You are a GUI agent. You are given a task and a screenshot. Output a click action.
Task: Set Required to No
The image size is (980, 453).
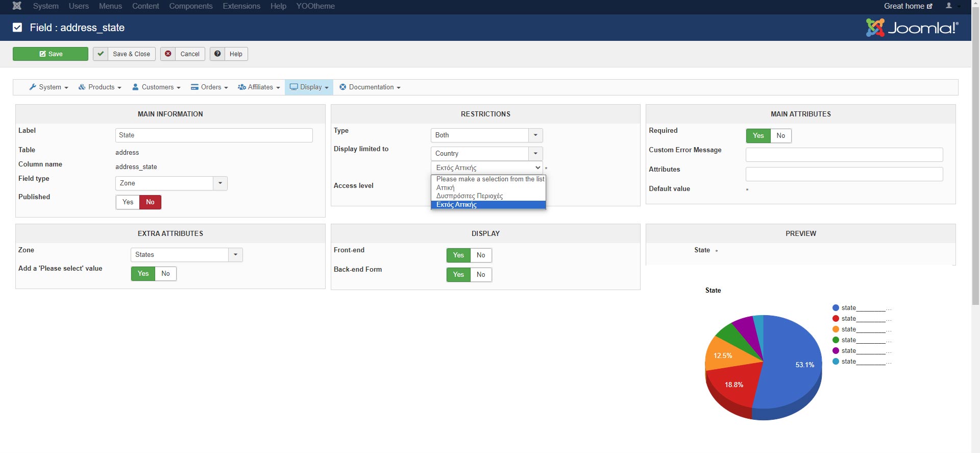[x=780, y=136]
